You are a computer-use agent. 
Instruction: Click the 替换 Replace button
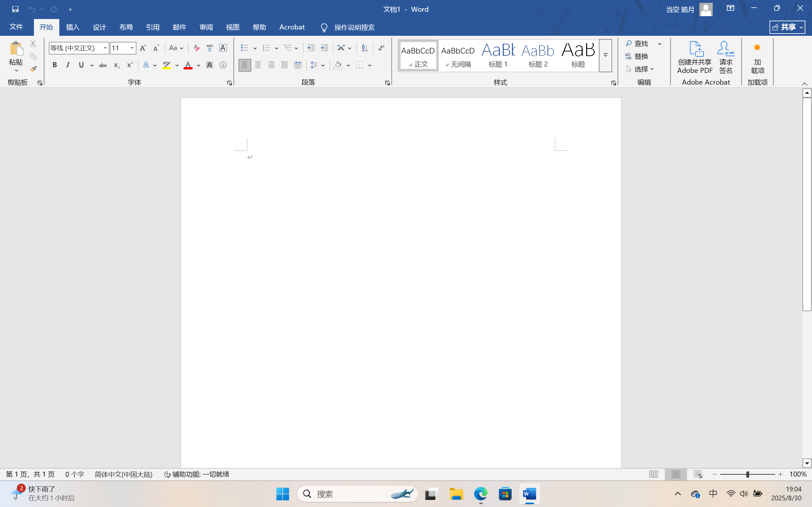click(x=637, y=56)
